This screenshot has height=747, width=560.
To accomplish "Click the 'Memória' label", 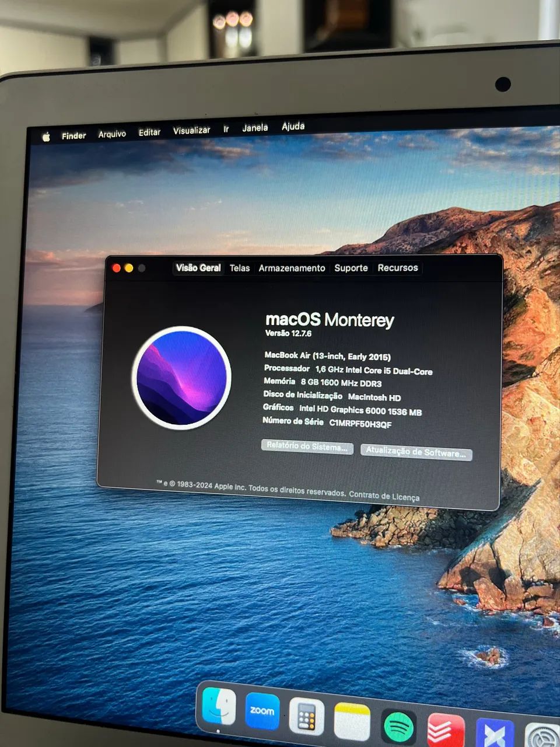I will (279, 381).
